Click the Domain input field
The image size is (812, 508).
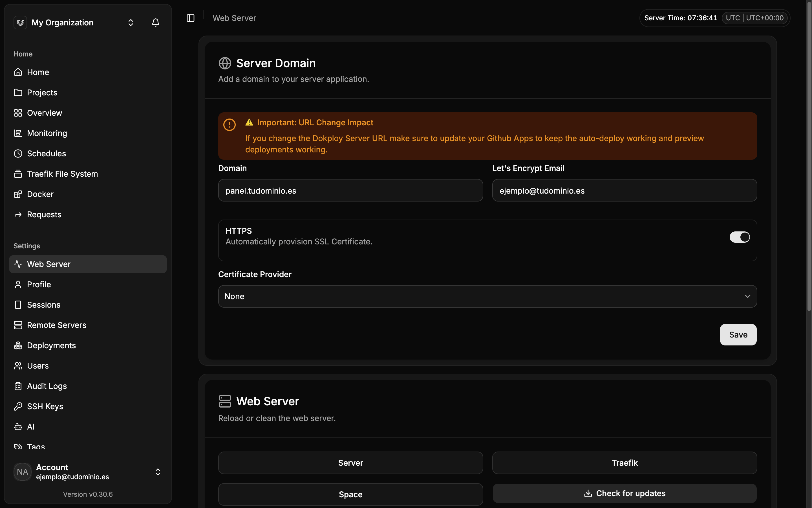(350, 190)
